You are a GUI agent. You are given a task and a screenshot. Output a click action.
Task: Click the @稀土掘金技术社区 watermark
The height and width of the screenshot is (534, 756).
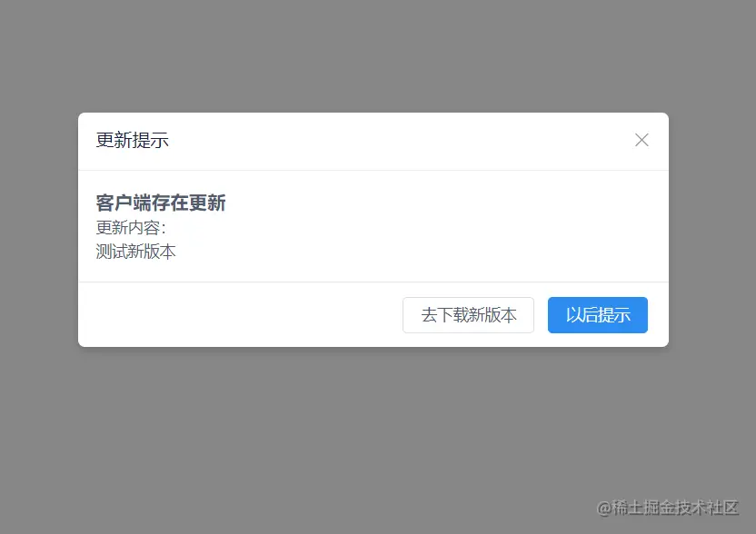coord(667,508)
